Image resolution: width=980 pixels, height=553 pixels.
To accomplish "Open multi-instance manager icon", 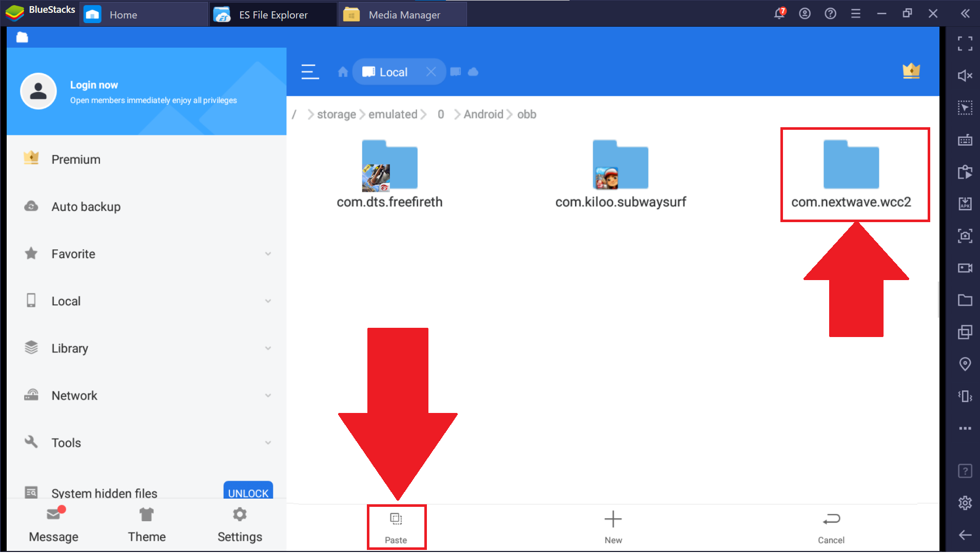I will pos(965,332).
